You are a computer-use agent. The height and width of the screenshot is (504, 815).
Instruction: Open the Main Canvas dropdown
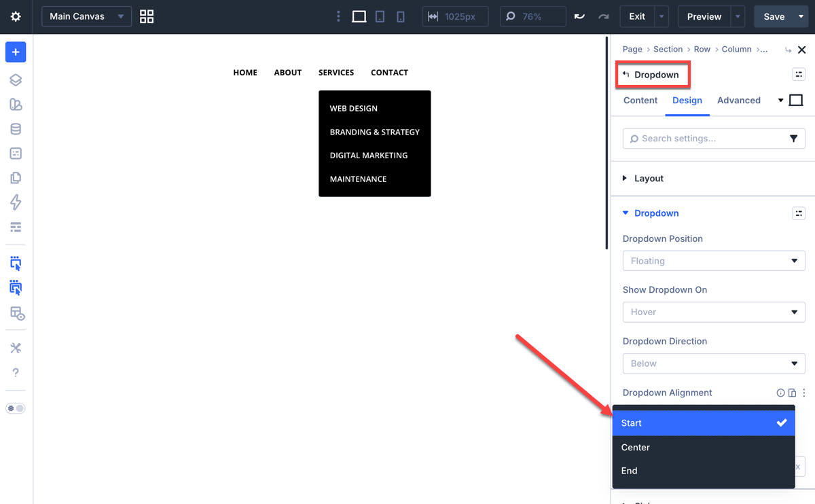[86, 16]
